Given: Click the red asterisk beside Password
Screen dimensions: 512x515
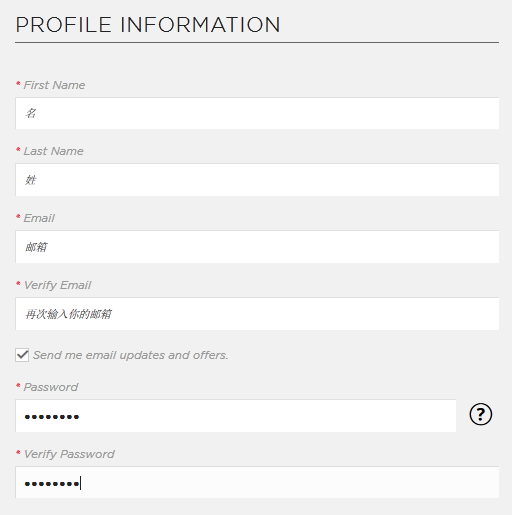Looking at the screenshot, I should pyautogui.click(x=18, y=385).
